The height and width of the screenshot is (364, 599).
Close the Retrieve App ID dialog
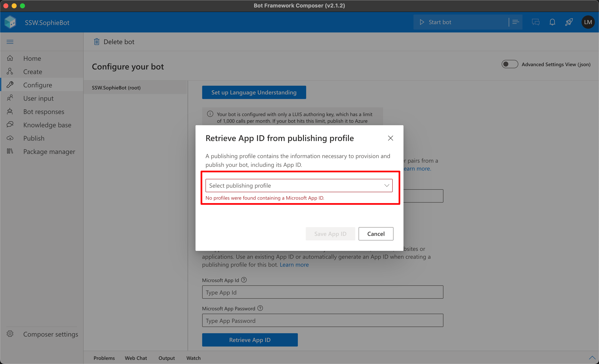click(390, 138)
